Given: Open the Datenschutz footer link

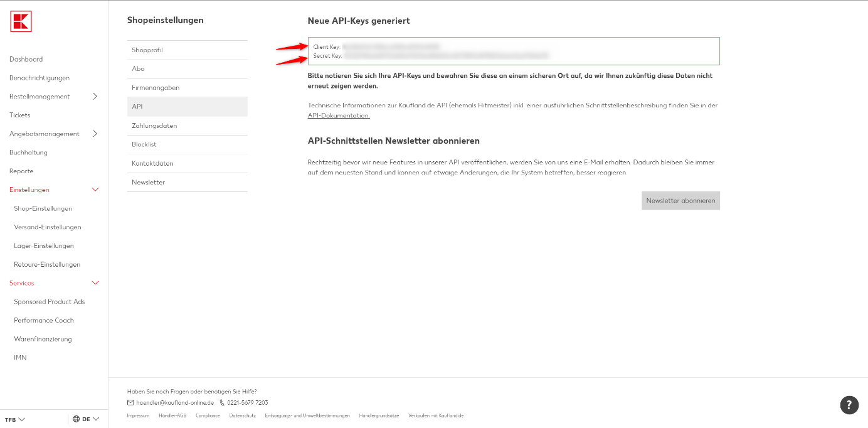Looking at the screenshot, I should point(243,415).
